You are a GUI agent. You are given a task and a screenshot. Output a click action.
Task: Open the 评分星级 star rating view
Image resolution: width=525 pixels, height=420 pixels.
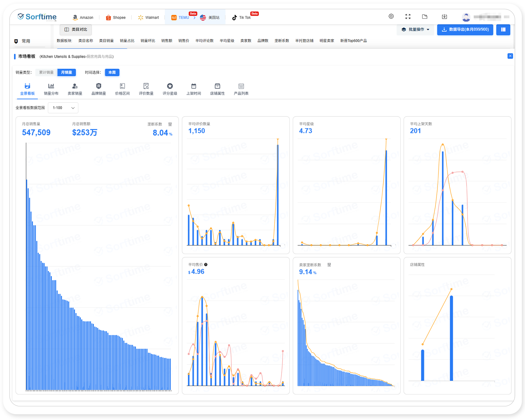point(170,89)
